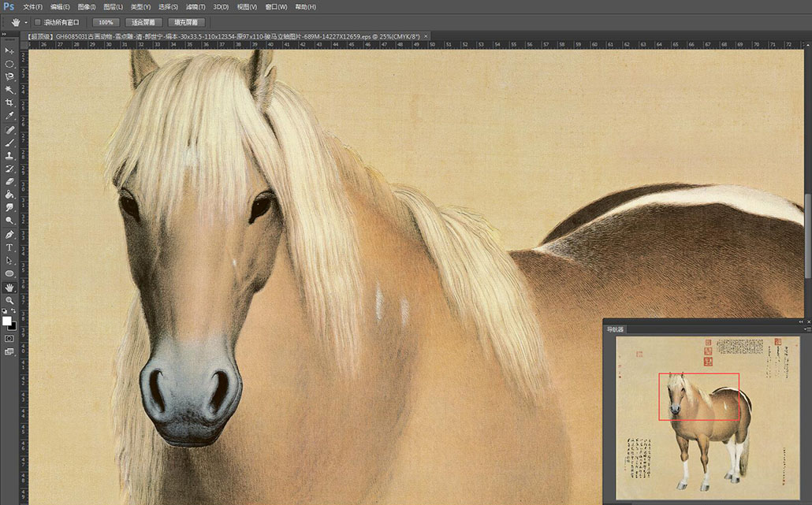
Task: Close the GH6085031 document tab
Action: 426,36
